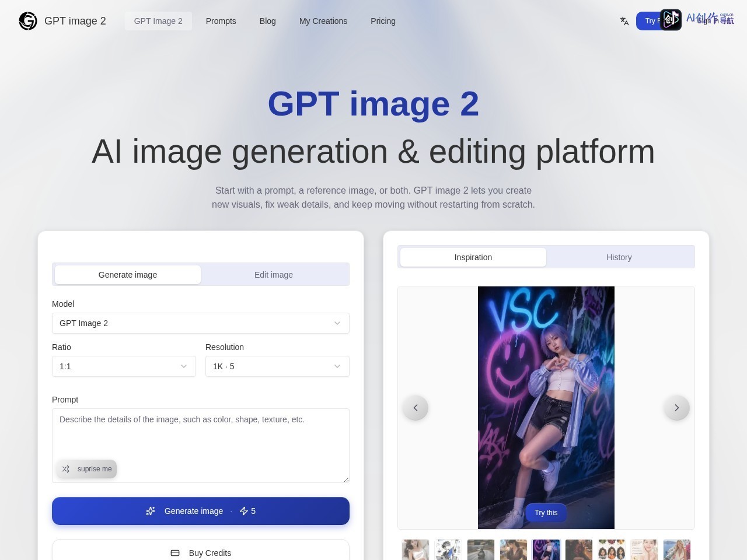Expand the Model dropdown showing GPT Image 2

[201, 323]
